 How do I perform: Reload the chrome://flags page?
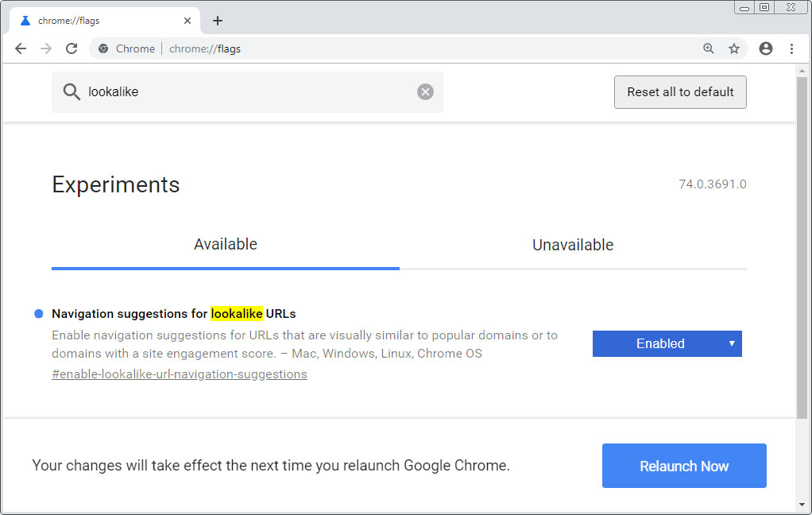pyautogui.click(x=72, y=48)
